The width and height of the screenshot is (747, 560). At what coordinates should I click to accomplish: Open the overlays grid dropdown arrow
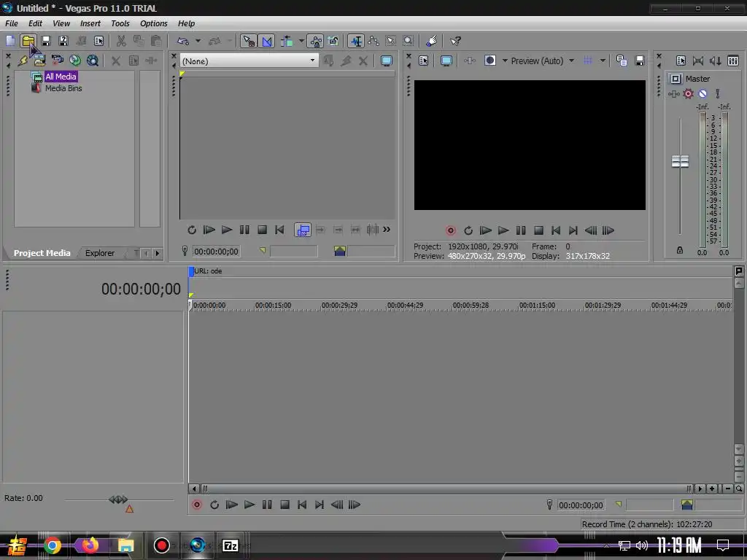[603, 61]
